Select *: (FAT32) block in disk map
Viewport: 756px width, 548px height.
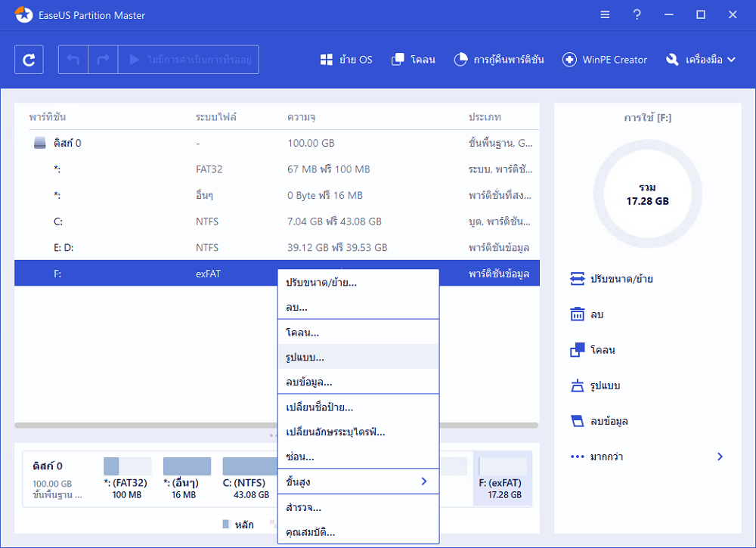(127, 478)
